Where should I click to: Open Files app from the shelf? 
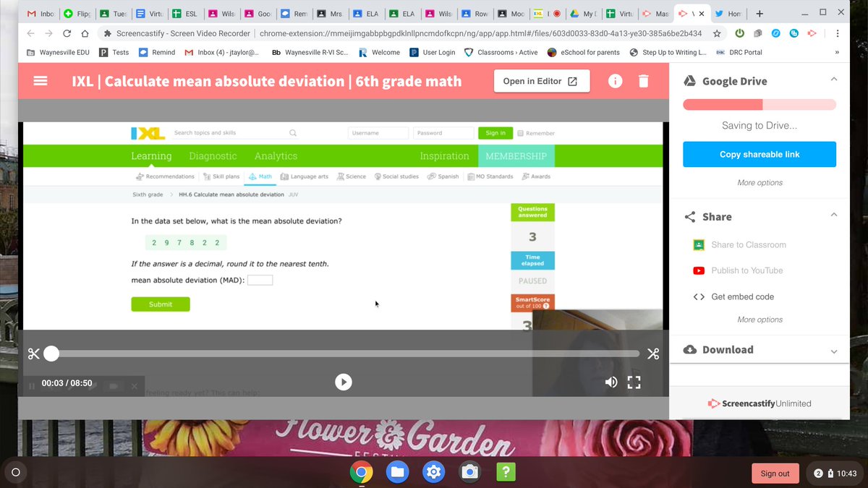[x=397, y=473]
